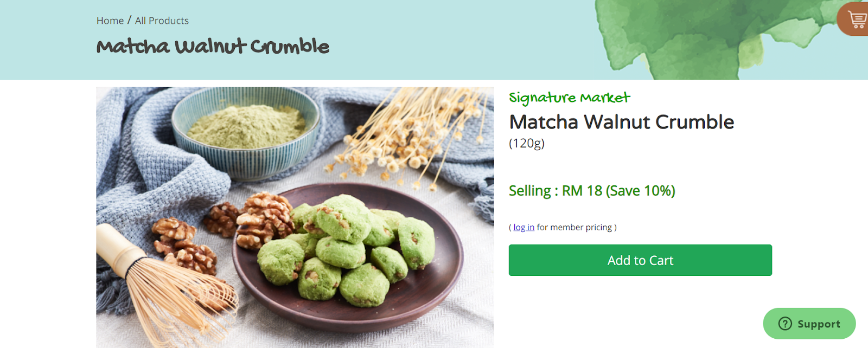Screen dimensions: 868x348
Task: Click the 'for member pricing' text
Action: 575,227
